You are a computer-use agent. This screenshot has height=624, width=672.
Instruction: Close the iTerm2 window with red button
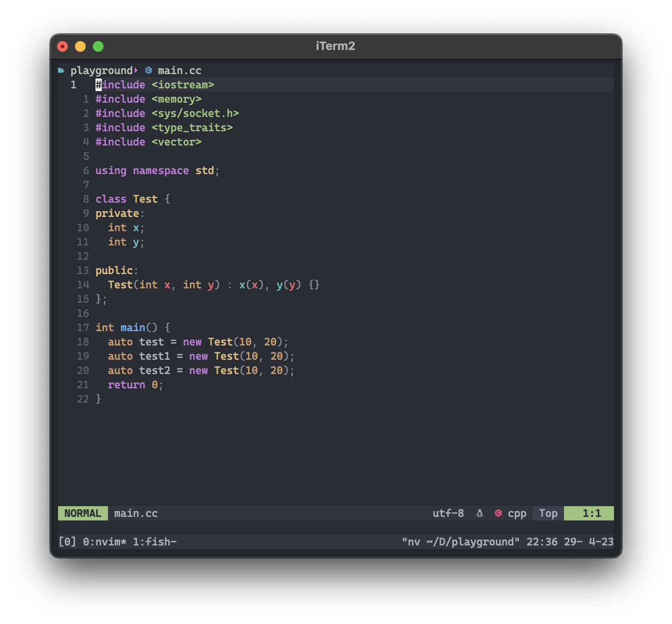62,46
